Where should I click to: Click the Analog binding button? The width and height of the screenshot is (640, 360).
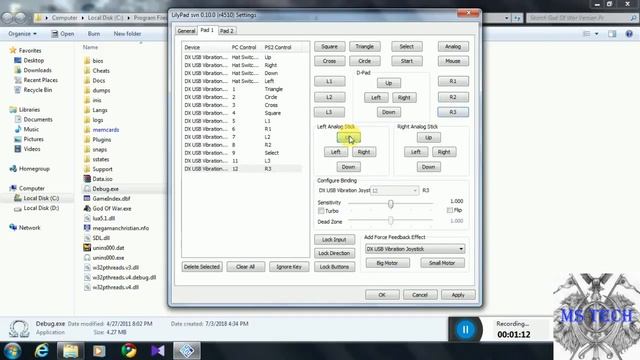[x=453, y=47]
